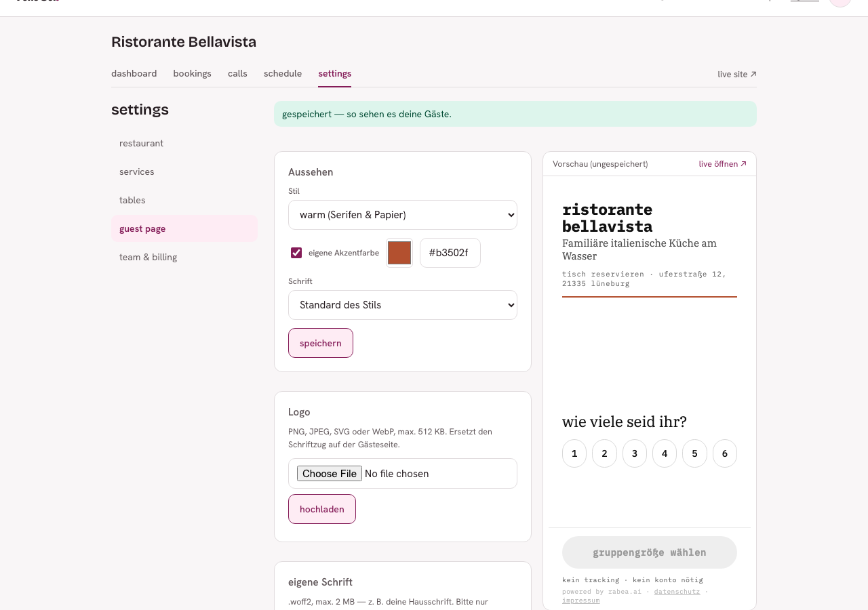Image resolution: width=868 pixels, height=610 pixels.
Task: Select the settings tab
Action: (335, 73)
